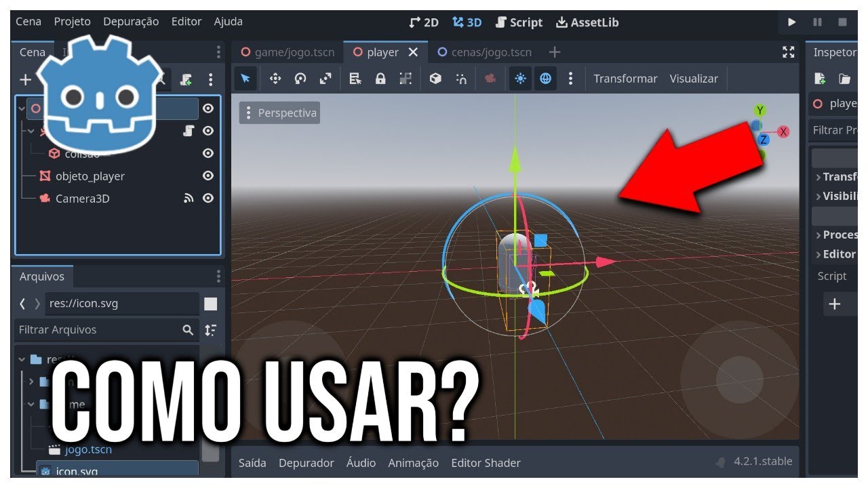
Task: Go back in Arquivos file history
Action: click(22, 304)
